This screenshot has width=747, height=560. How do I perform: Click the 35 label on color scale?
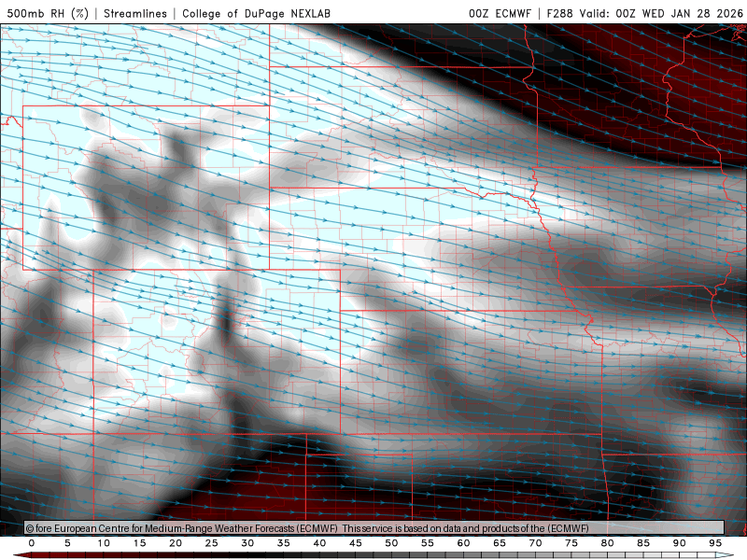[284, 543]
